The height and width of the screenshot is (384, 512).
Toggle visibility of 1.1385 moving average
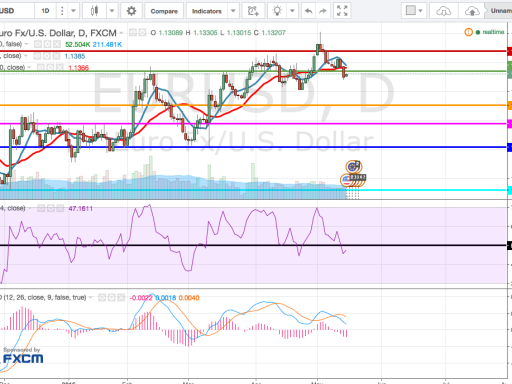point(37,56)
